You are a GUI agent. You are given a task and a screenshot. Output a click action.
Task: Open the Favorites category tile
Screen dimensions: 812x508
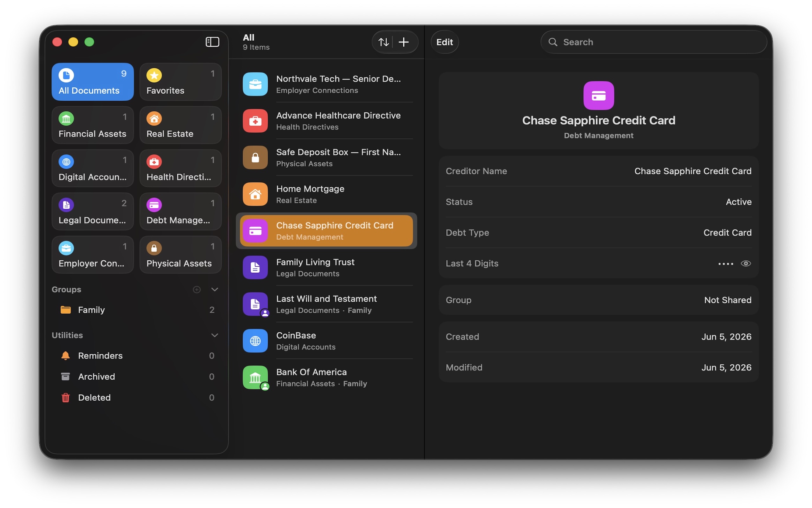pos(180,82)
